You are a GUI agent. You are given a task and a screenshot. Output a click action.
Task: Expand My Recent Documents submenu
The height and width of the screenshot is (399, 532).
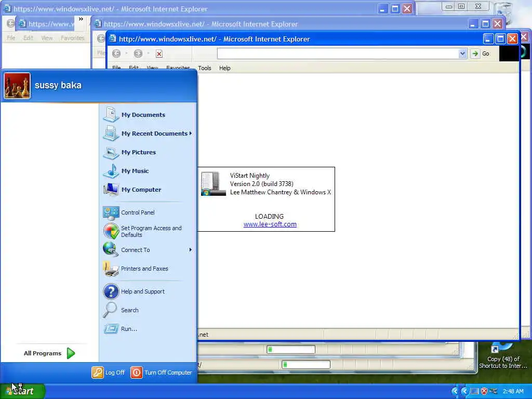pos(191,134)
